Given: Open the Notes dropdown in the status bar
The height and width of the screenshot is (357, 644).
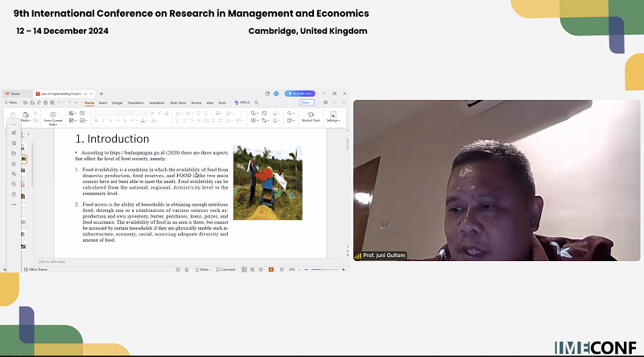Looking at the screenshot, I should tap(204, 269).
